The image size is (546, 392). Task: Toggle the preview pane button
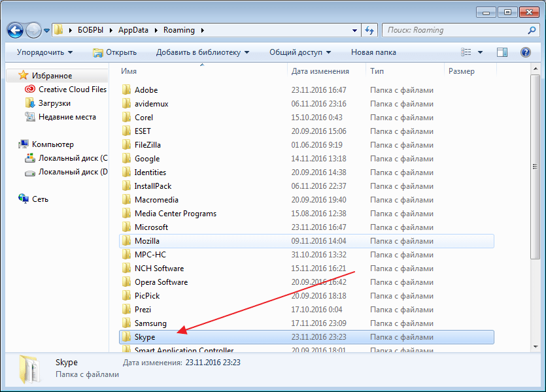pyautogui.click(x=502, y=52)
